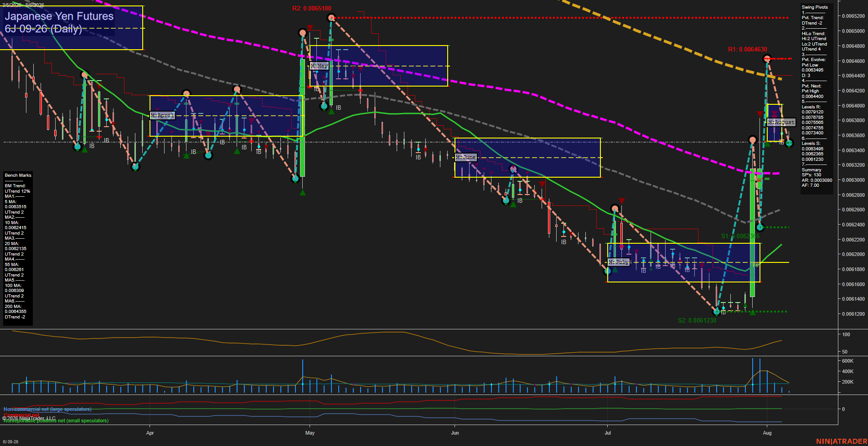Image resolution: width=868 pixels, height=446 pixels.
Task: Click the 'Non-commercial net (large speculators)' legend
Action: [47, 410]
